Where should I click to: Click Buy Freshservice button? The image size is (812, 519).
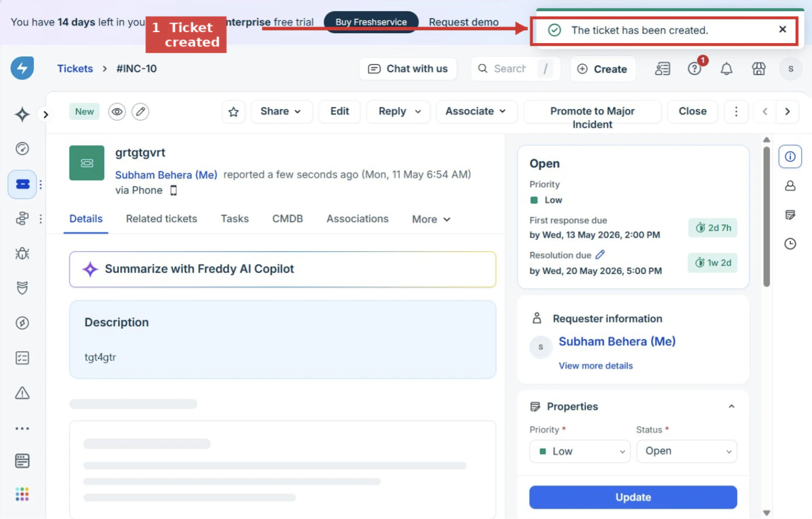click(x=371, y=22)
